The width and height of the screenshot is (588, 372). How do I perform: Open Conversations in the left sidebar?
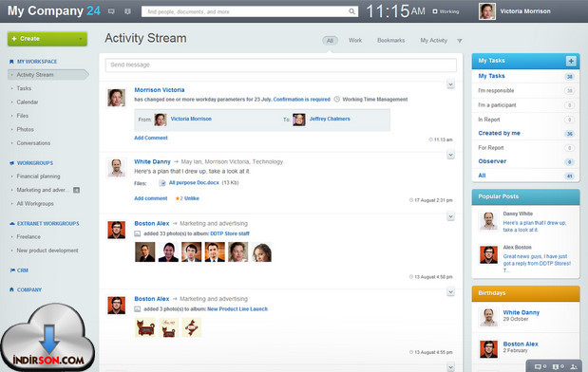(x=33, y=143)
